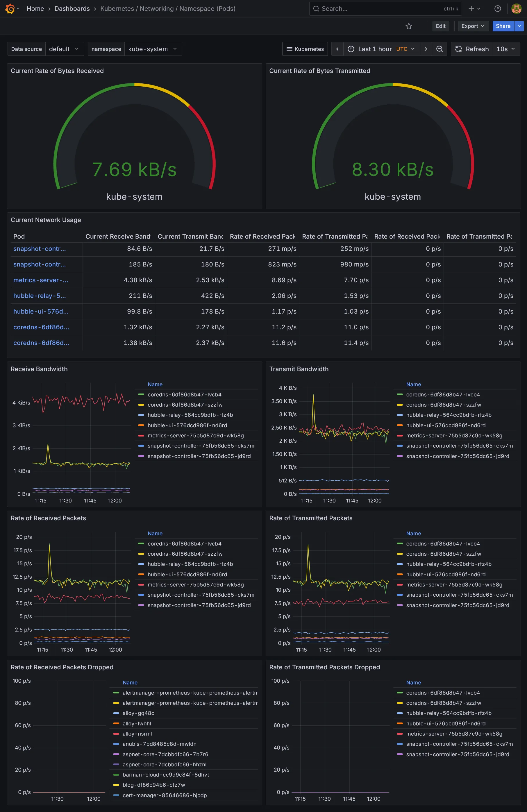Open the Export dropdown menu

pos(473,26)
